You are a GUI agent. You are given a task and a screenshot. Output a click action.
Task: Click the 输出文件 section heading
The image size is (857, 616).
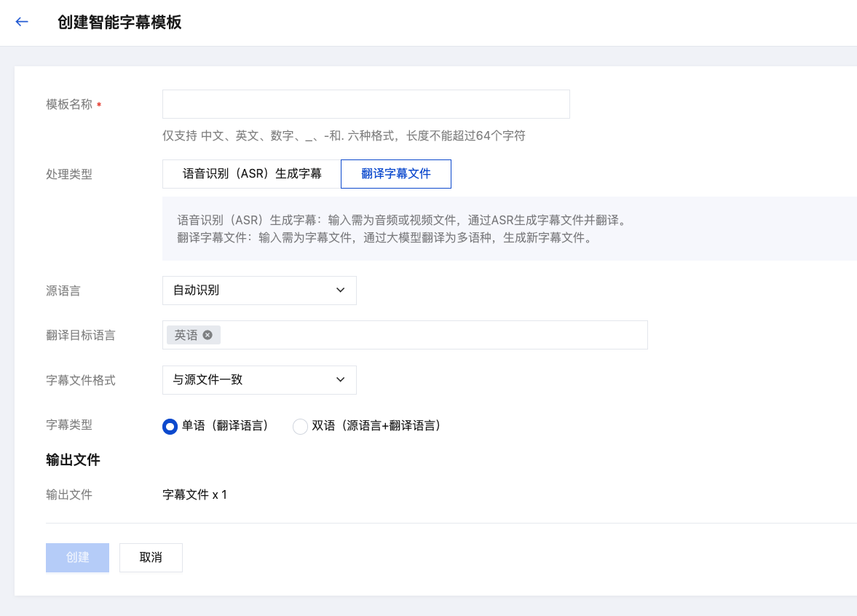pos(73,460)
